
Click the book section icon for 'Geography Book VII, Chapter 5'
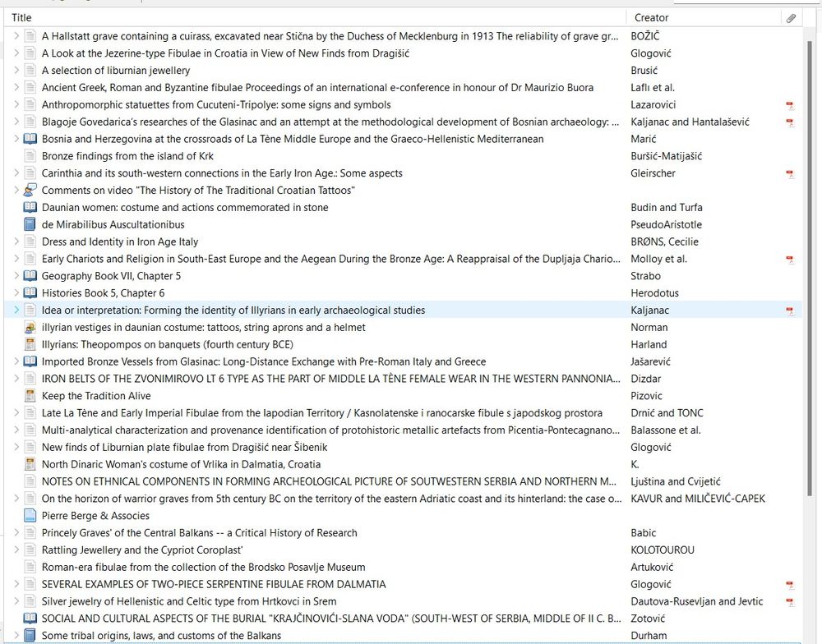coord(30,276)
